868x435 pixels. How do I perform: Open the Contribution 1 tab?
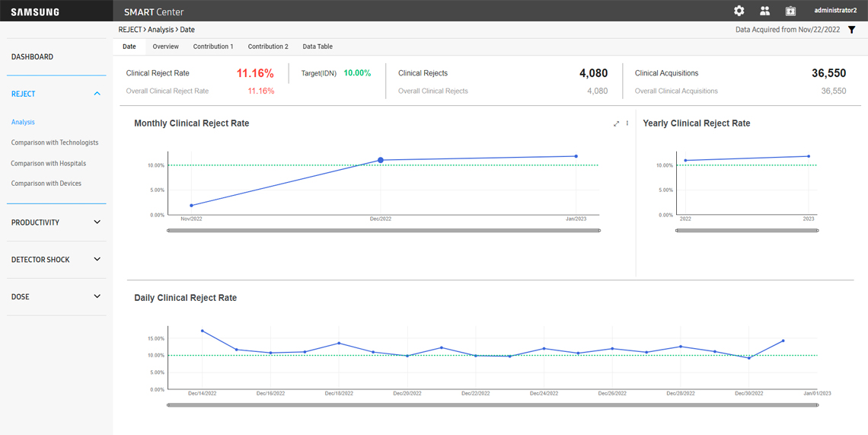213,46
